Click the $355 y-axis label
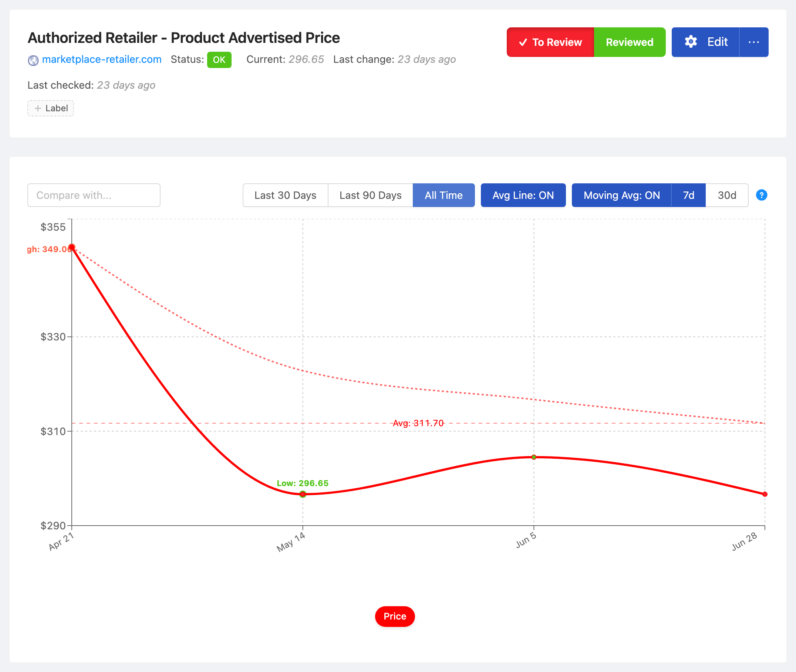The image size is (796, 672). tap(53, 227)
